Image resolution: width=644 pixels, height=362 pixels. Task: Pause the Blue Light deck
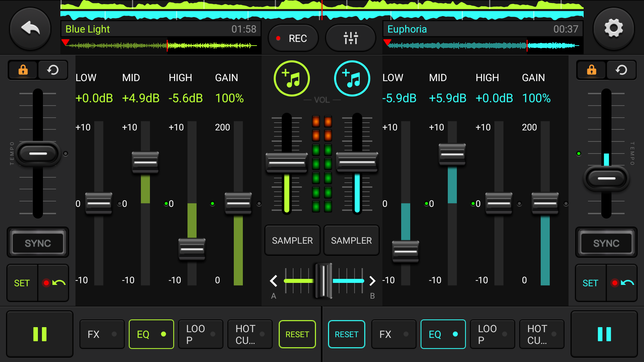pyautogui.click(x=40, y=334)
